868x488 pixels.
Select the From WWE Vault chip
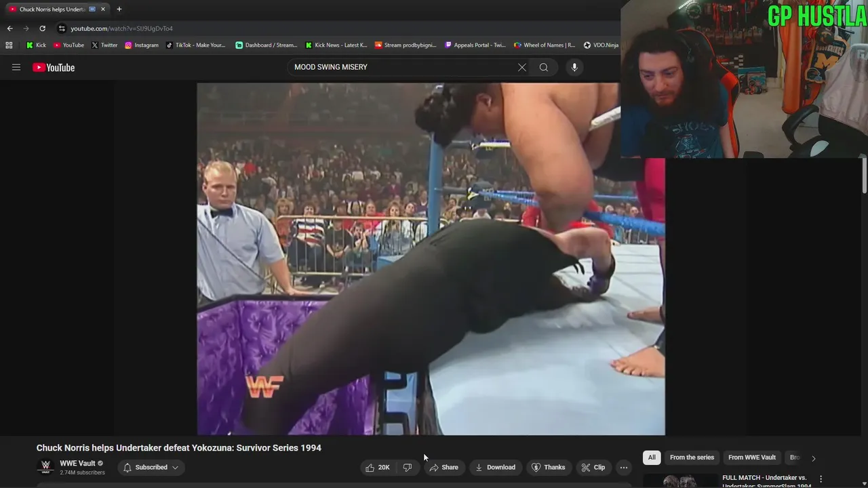752,457
